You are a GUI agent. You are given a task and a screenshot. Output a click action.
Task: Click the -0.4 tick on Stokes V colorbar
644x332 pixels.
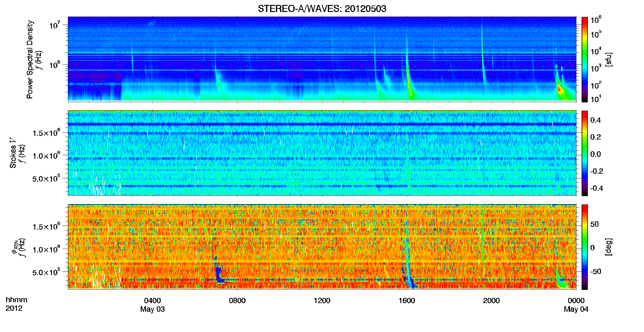coord(597,188)
